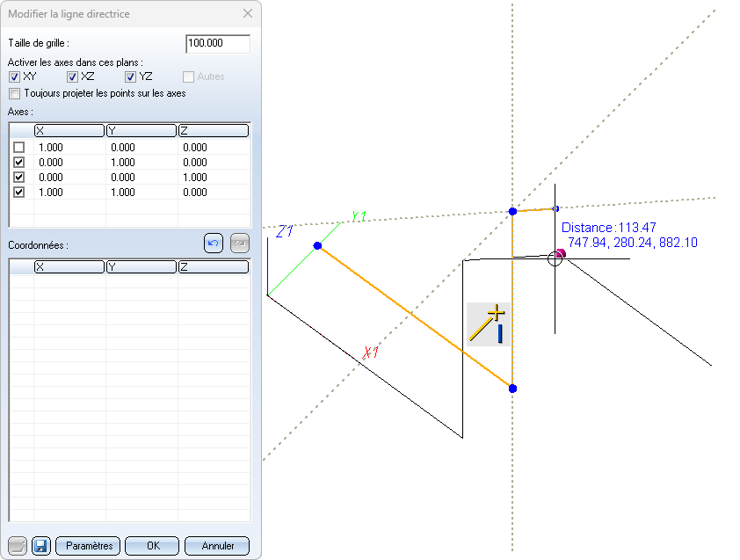Click the blue floppy disk save icon
The height and width of the screenshot is (560, 740).
pos(40,546)
